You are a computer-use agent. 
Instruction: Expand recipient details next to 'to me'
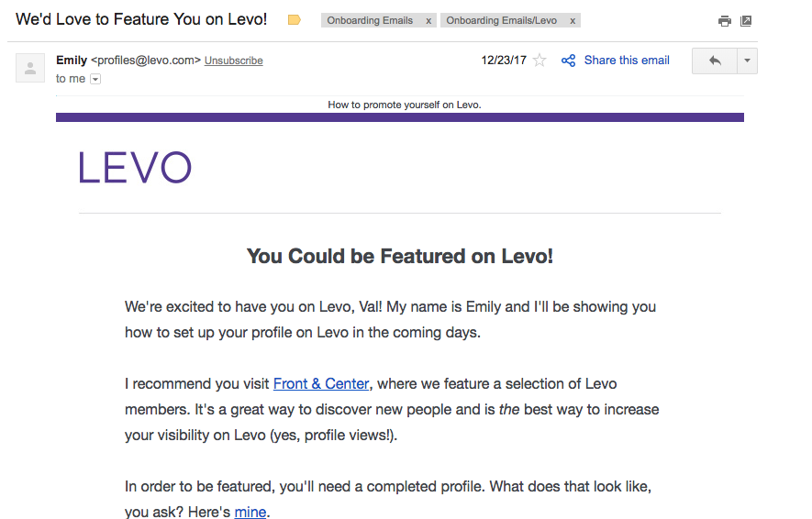(x=95, y=79)
